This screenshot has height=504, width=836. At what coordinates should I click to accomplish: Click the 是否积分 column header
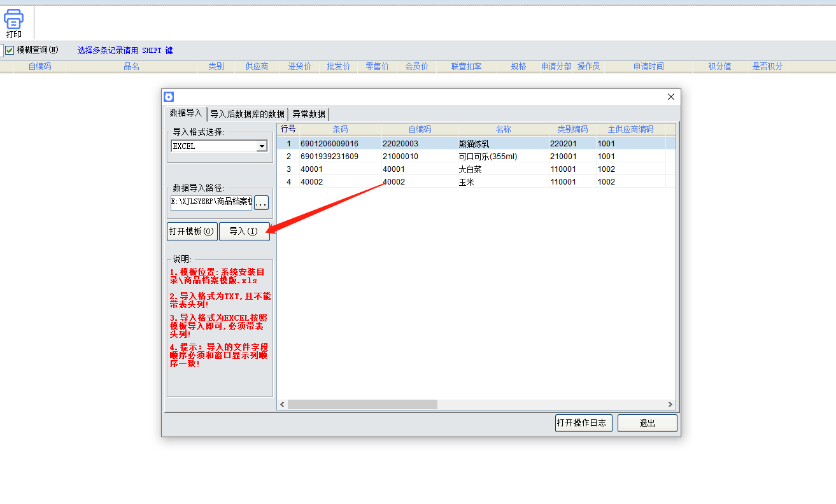pos(767,66)
